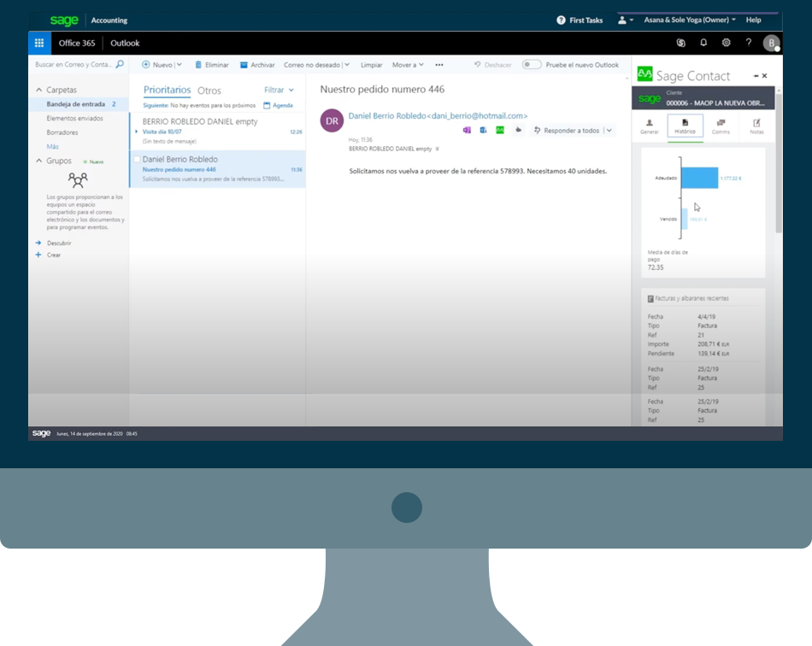Open General tab in Sage Contact
This screenshot has height=646, width=812.
click(649, 126)
